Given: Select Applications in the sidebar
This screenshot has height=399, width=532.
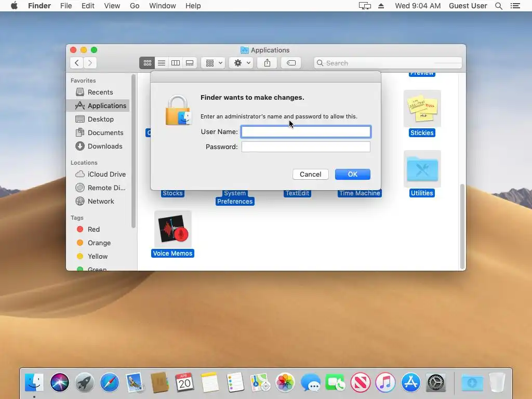Looking at the screenshot, I should click(x=98, y=105).
